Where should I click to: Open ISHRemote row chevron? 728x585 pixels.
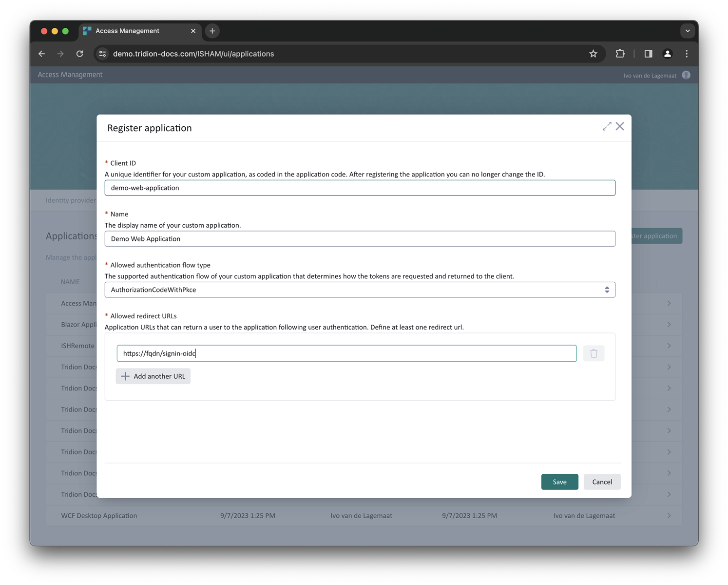click(669, 346)
